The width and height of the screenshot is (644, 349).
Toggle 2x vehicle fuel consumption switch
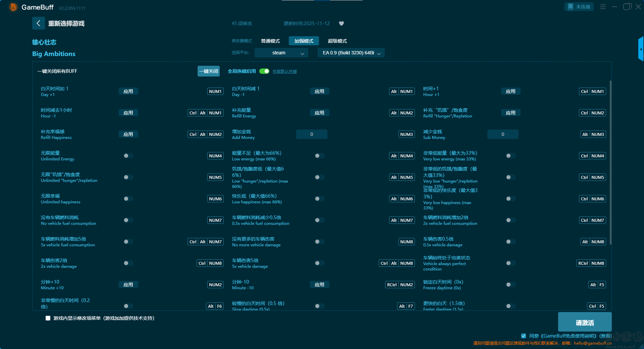click(x=511, y=220)
